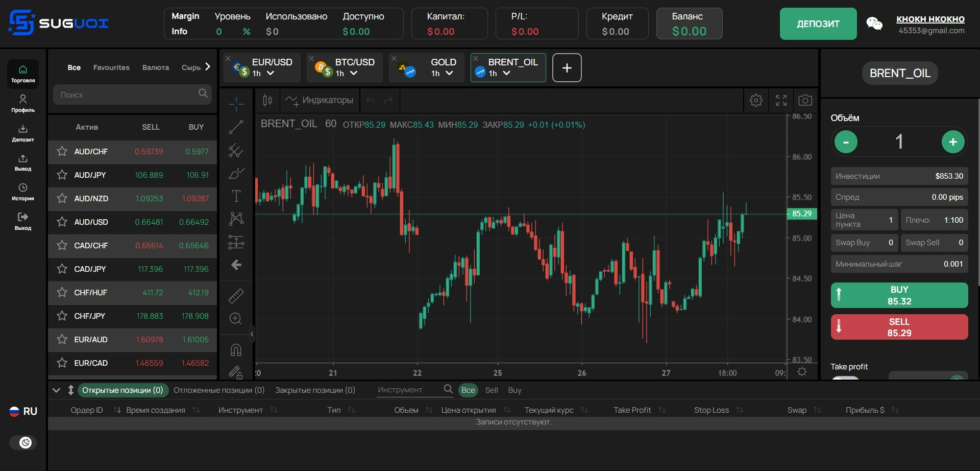This screenshot has width=980, height=471.
Task: Pick the text annotation tool
Action: pyautogui.click(x=236, y=196)
